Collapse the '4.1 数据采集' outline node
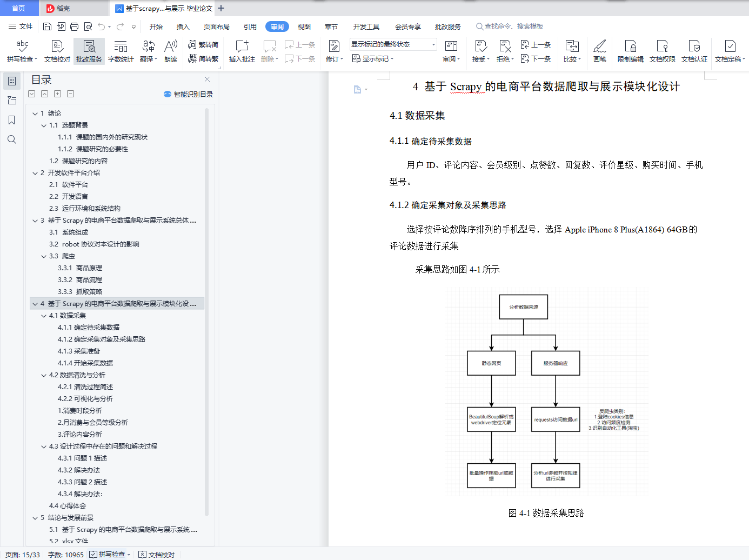This screenshot has height=560, width=749. (x=44, y=316)
